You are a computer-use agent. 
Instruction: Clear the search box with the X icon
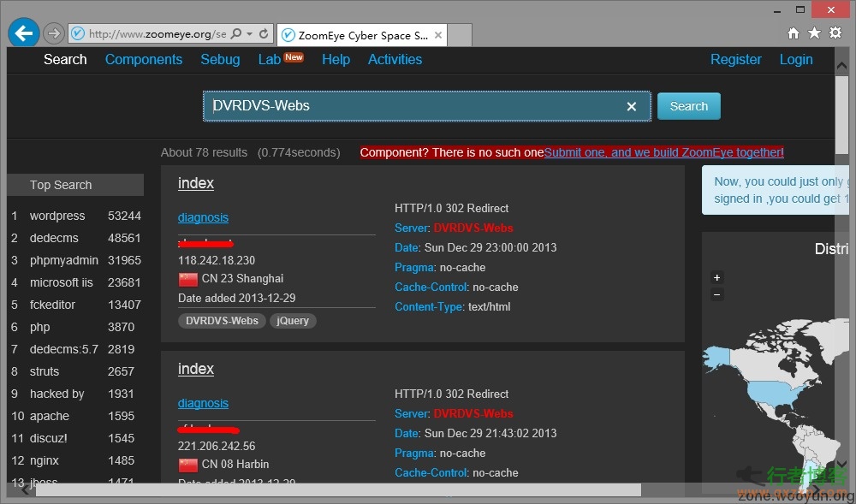pos(632,106)
